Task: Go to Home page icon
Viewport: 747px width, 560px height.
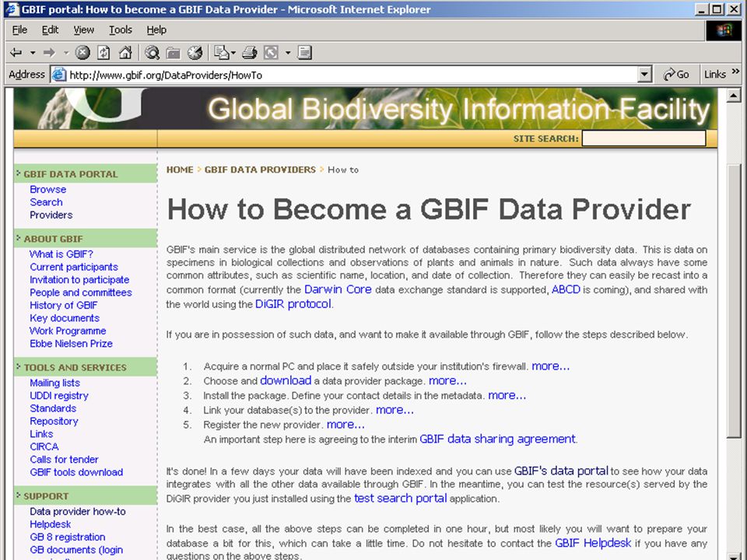Action: (x=125, y=52)
